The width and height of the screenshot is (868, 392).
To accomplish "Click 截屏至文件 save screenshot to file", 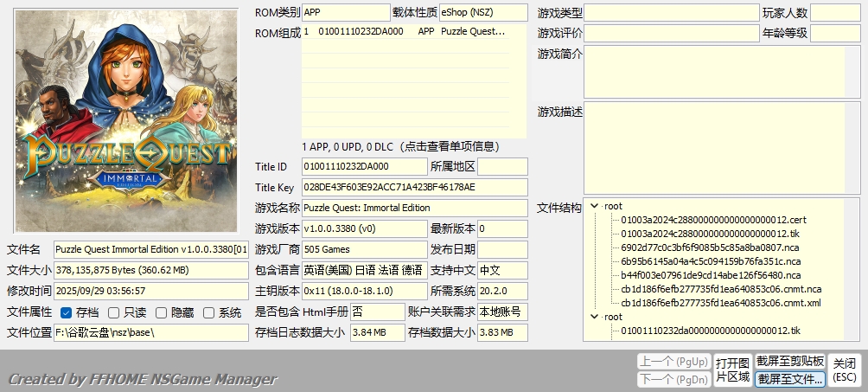I will [790, 379].
